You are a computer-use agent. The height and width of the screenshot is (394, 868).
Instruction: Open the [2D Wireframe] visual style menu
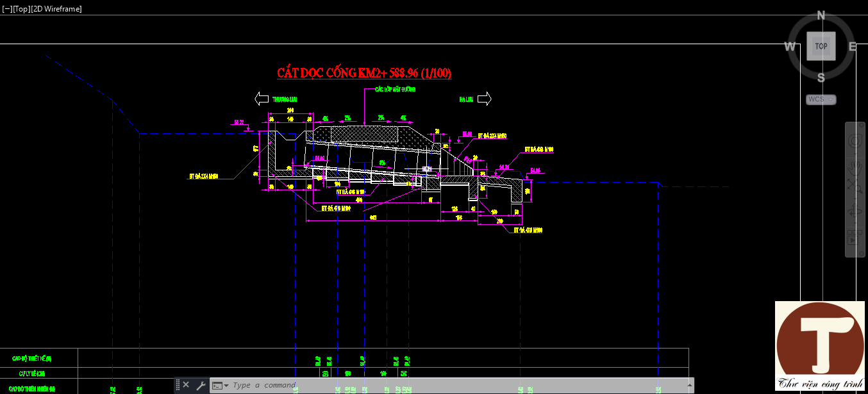[56, 9]
